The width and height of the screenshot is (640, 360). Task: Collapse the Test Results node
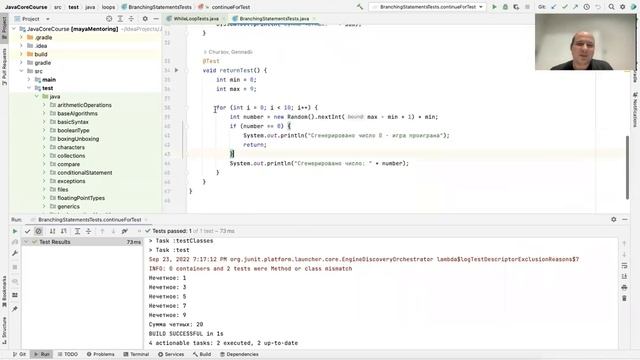(x=26, y=242)
